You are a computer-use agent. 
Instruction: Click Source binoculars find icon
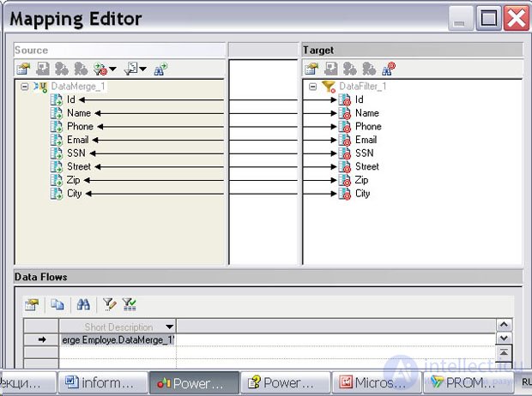click(160, 69)
